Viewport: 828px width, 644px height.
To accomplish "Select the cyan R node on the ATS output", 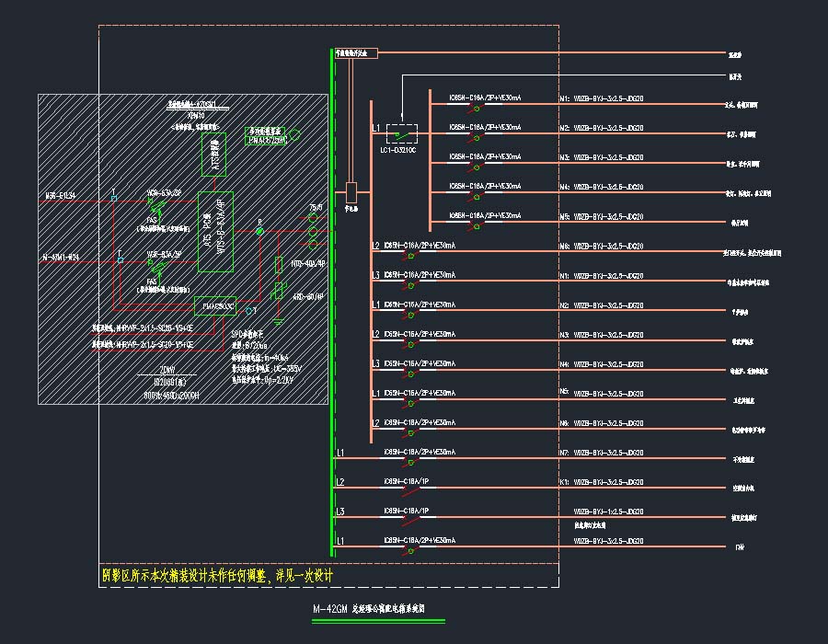I will coord(259,231).
